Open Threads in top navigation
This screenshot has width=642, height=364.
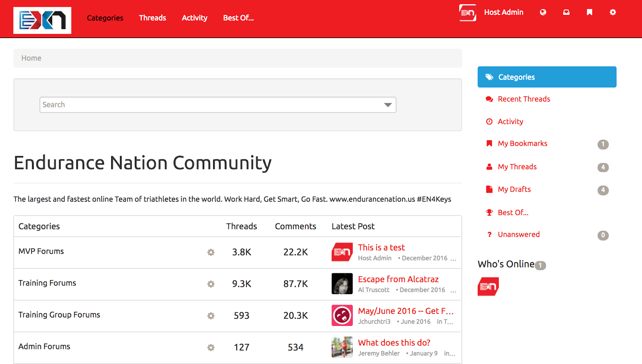(x=152, y=18)
